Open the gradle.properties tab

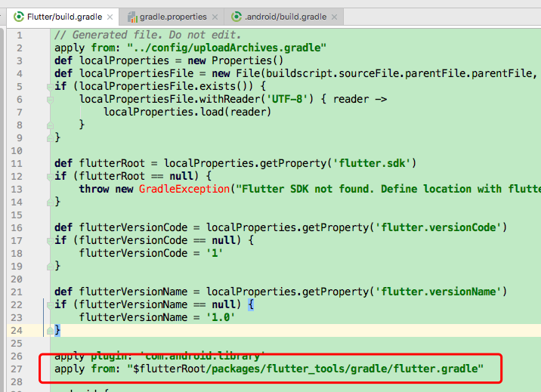point(173,17)
